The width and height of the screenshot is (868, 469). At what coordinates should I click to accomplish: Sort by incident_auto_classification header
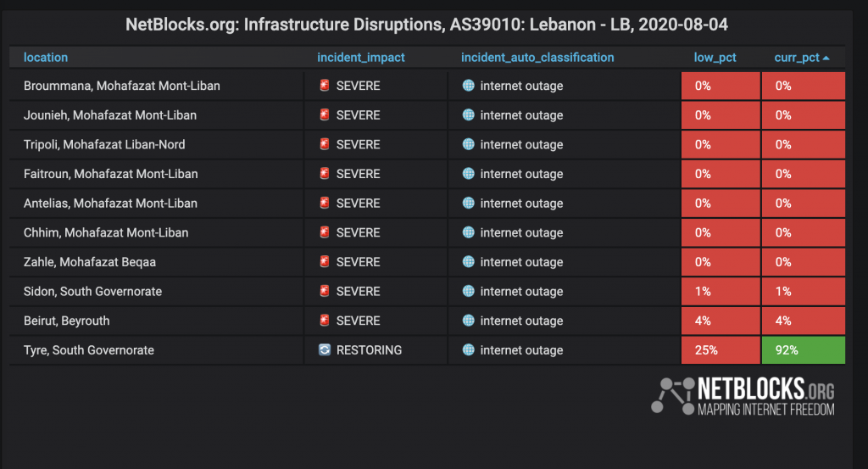[x=537, y=58]
